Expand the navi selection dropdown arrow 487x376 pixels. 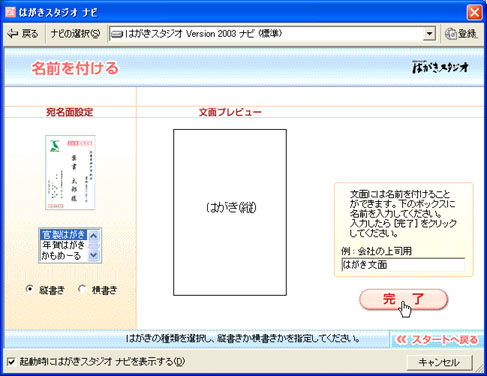pyautogui.click(x=429, y=34)
